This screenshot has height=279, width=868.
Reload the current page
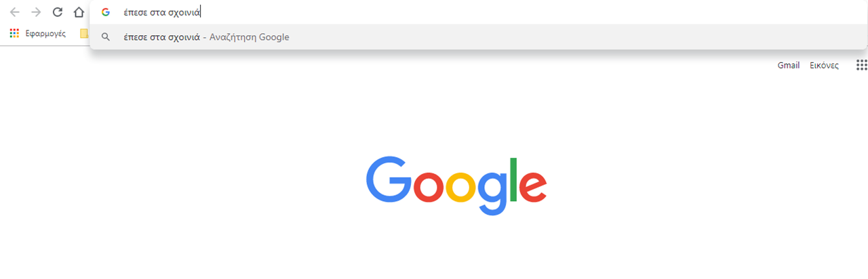click(58, 12)
